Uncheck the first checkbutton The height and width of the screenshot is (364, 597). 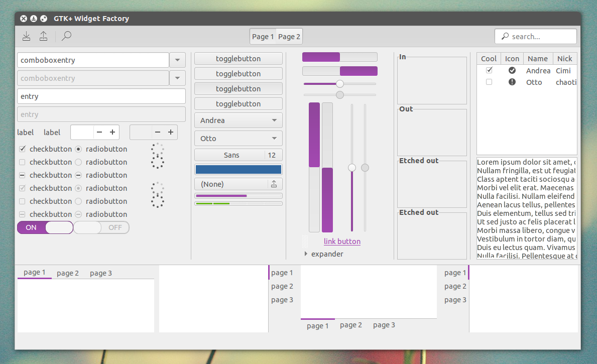click(x=22, y=149)
